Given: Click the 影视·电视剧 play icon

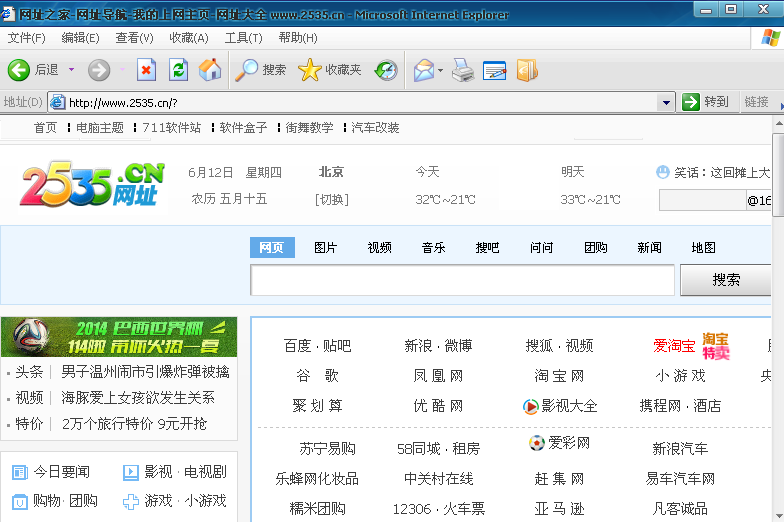Looking at the screenshot, I should coord(130,472).
